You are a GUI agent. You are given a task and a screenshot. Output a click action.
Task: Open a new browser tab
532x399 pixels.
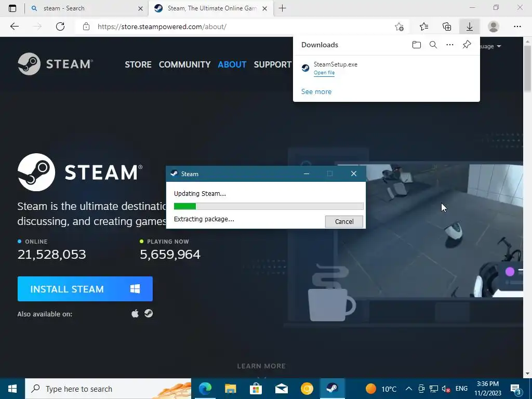pos(282,8)
